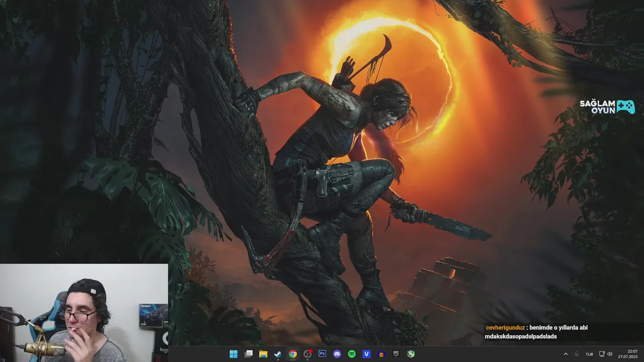
Task: Open File Explorer from the taskbar
Action: (263, 354)
